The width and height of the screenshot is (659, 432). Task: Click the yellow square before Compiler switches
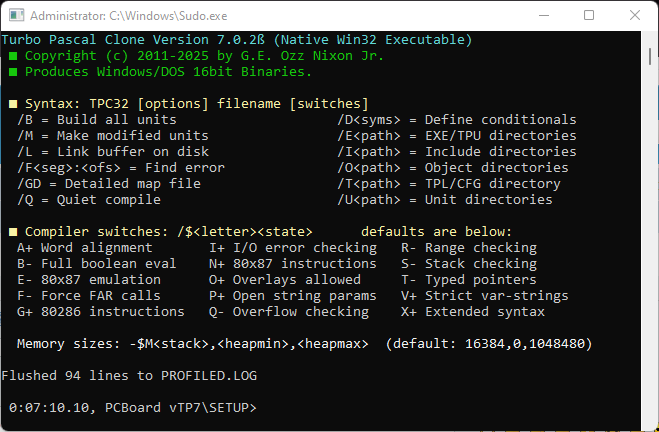[x=13, y=232]
